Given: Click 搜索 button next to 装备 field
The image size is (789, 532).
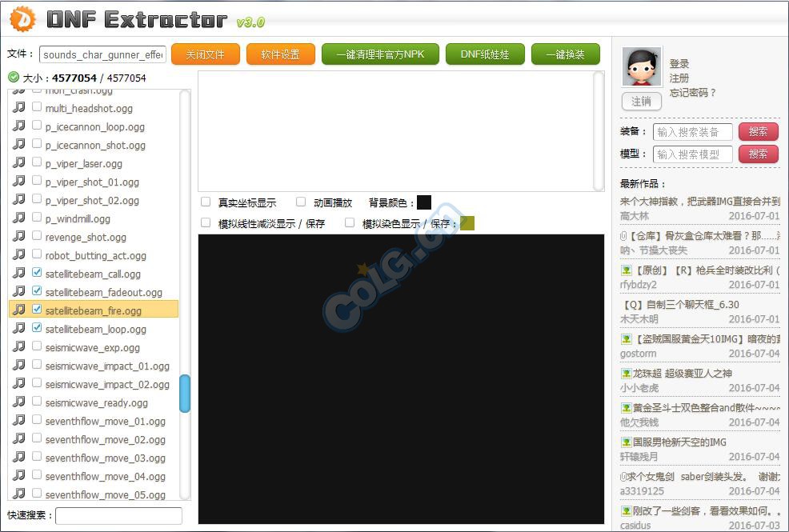Looking at the screenshot, I should pos(759,132).
